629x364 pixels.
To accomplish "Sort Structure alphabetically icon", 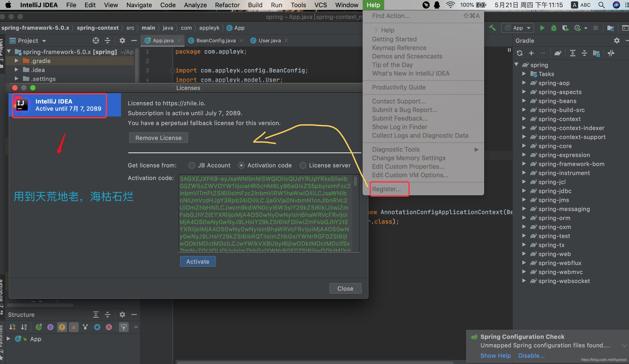I will [24, 327].
